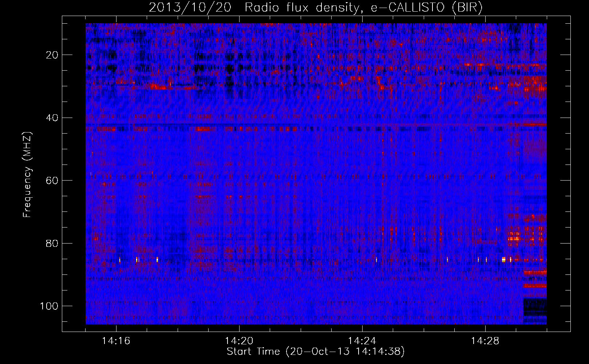Click the 60 MHz frequency tick label
This screenshot has height=364, width=589.
click(x=52, y=181)
